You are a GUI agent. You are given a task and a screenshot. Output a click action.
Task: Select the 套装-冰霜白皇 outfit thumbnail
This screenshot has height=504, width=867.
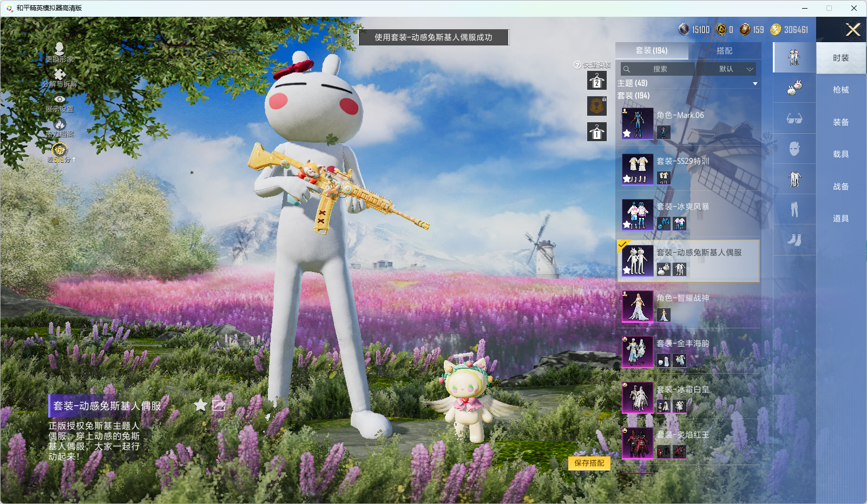638,398
